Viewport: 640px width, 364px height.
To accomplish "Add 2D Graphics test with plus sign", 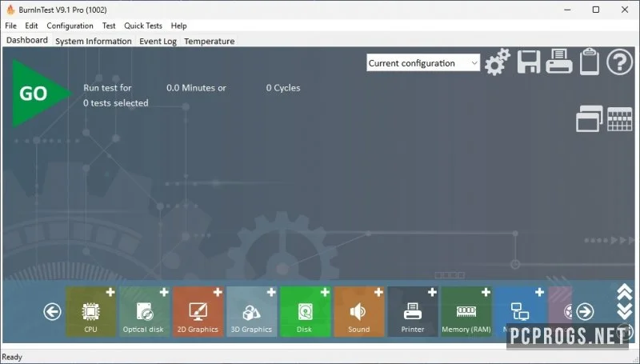I will (218, 292).
